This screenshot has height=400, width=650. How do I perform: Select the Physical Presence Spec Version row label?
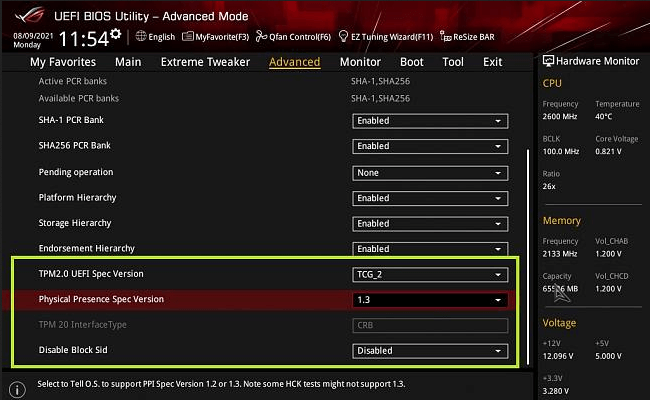pos(101,299)
